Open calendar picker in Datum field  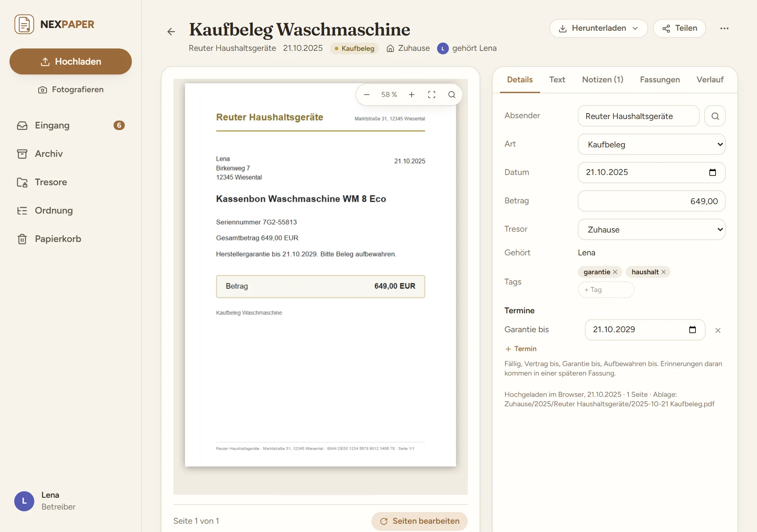pyautogui.click(x=712, y=172)
